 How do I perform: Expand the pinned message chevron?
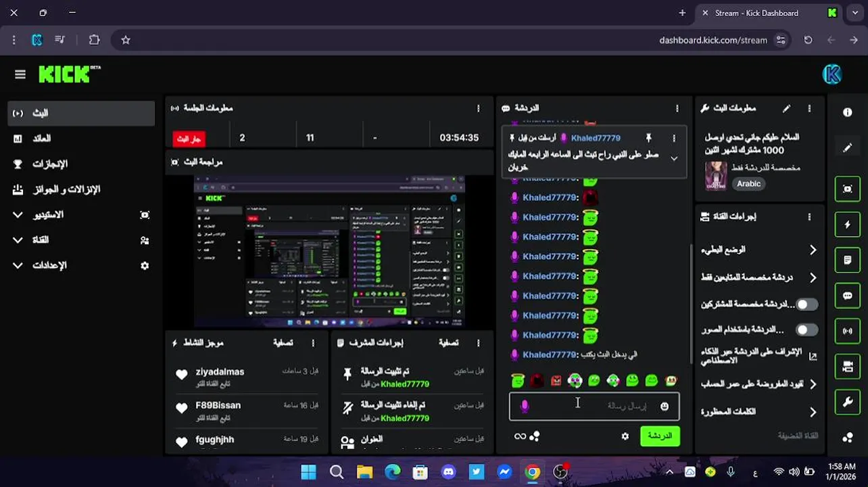(673, 158)
